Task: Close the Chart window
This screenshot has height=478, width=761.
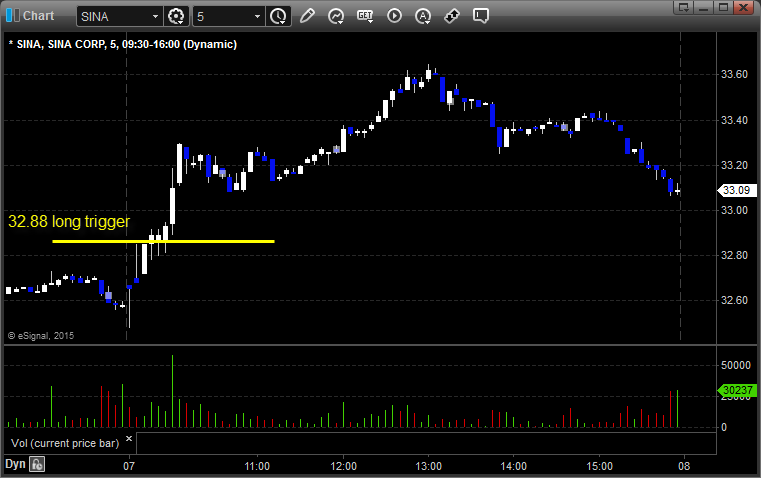Action: point(743,7)
